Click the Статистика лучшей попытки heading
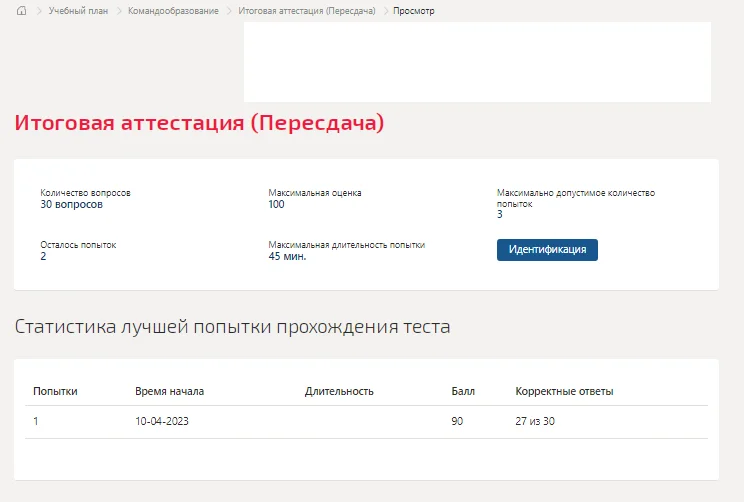The image size is (744, 502). (232, 326)
